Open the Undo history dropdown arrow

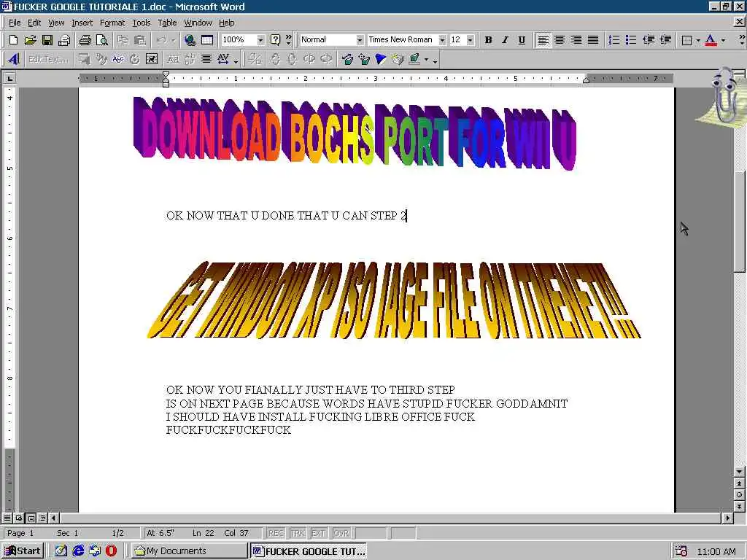pos(173,40)
